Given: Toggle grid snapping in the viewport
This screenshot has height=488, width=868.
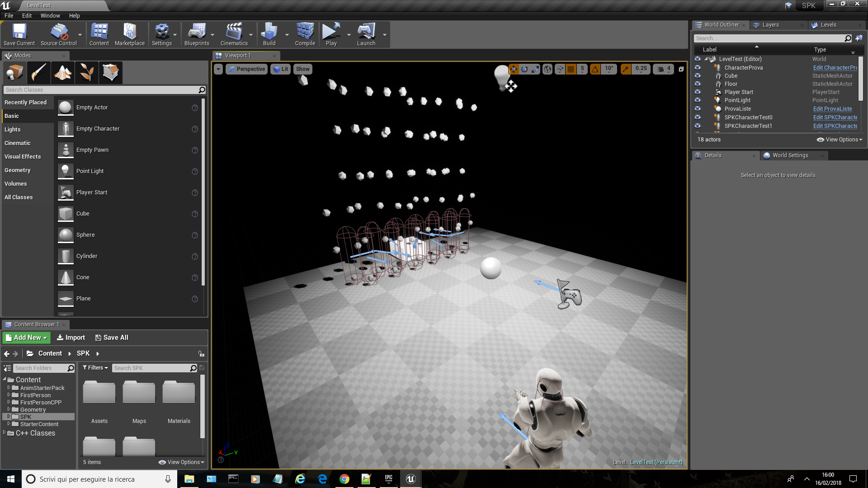Looking at the screenshot, I should click(x=571, y=69).
